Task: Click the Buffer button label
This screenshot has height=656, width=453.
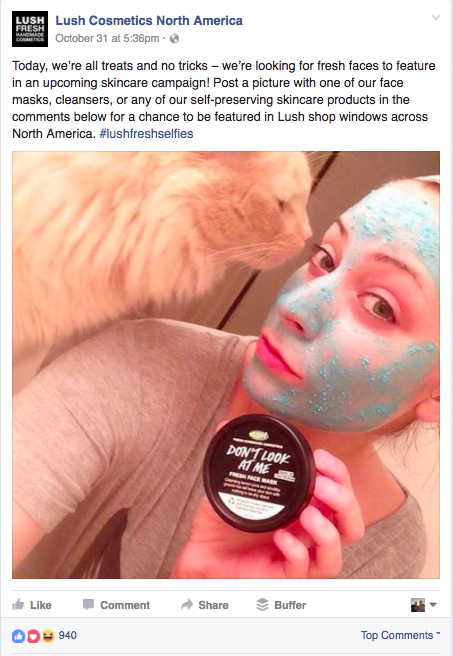Action: coord(290,605)
